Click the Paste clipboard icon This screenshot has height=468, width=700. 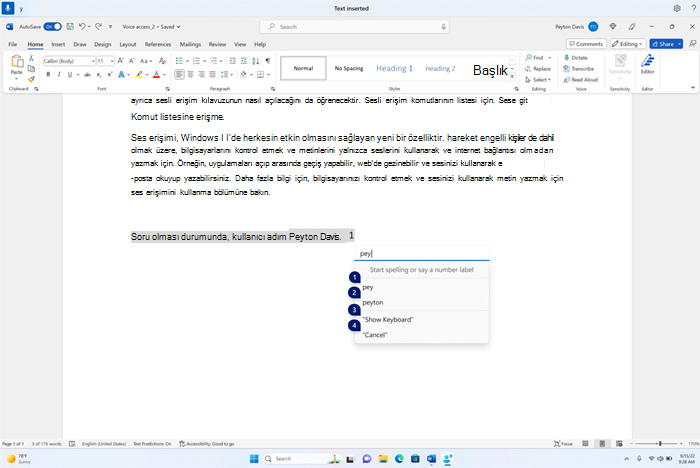(17, 61)
